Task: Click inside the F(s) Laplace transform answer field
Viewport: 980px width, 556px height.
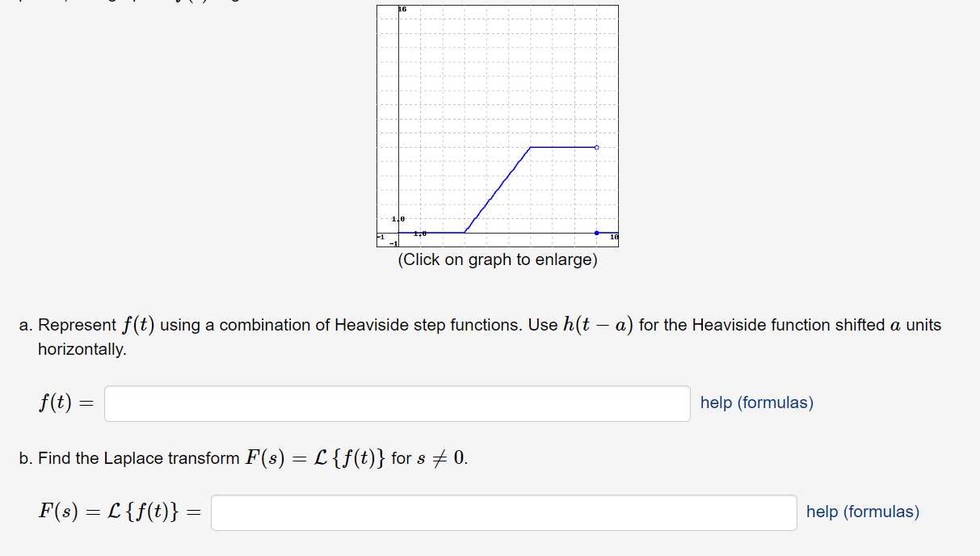Action: (503, 512)
